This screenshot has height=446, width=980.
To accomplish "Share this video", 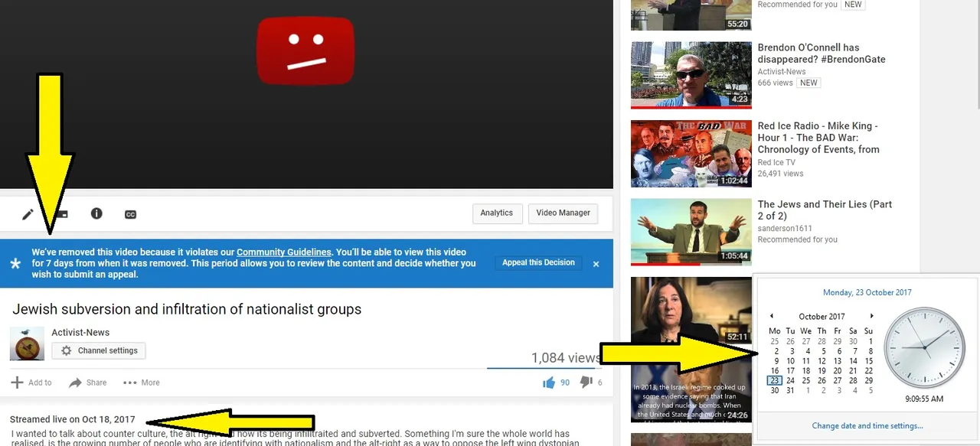I will click(87, 383).
